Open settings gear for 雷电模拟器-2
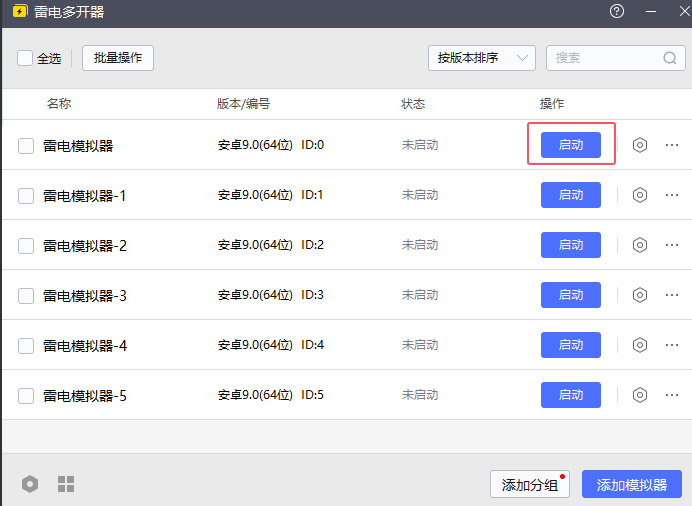Viewport: 692px width, 506px height. point(639,245)
